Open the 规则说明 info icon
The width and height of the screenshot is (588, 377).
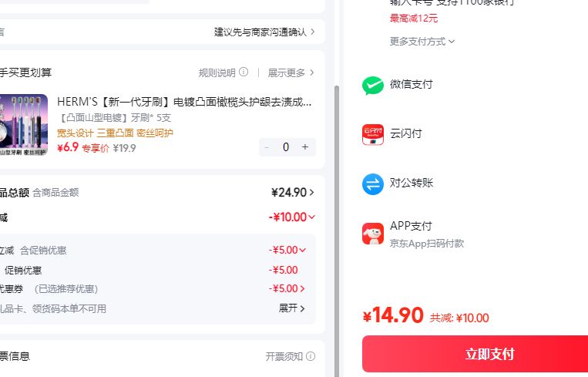(244, 72)
